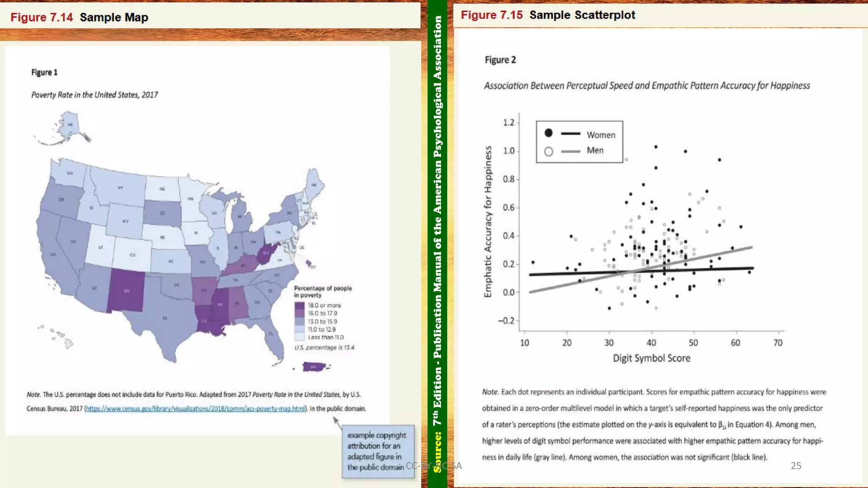The height and width of the screenshot is (488, 868).
Task: Click the 16.0 to 17.9 legend swatch
Action: [299, 313]
